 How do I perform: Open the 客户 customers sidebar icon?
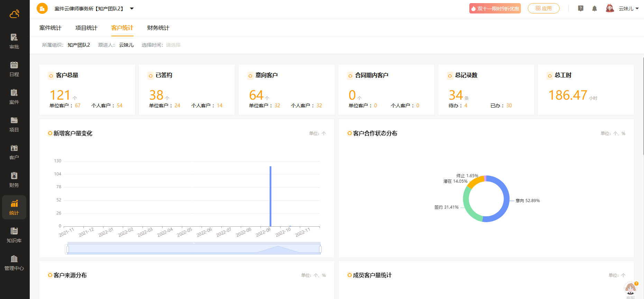click(x=14, y=152)
